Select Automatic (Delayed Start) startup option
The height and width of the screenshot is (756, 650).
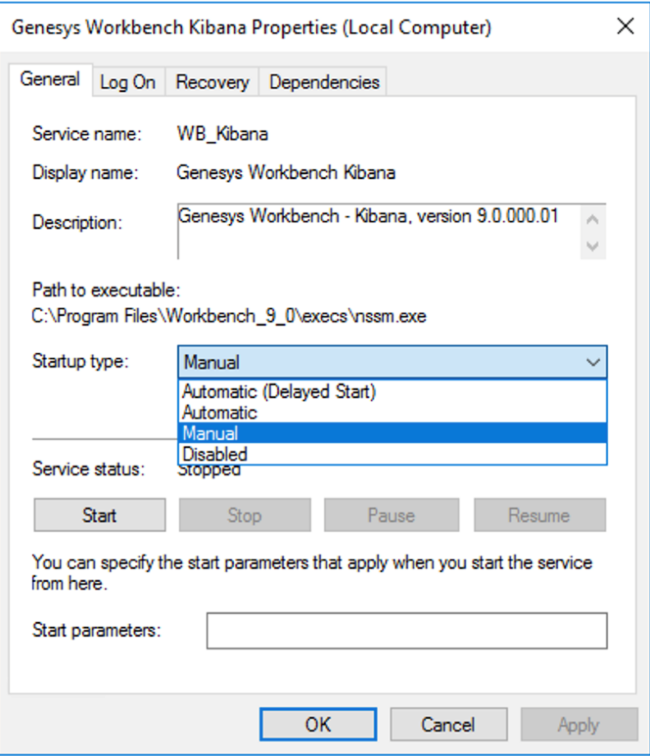(279, 392)
